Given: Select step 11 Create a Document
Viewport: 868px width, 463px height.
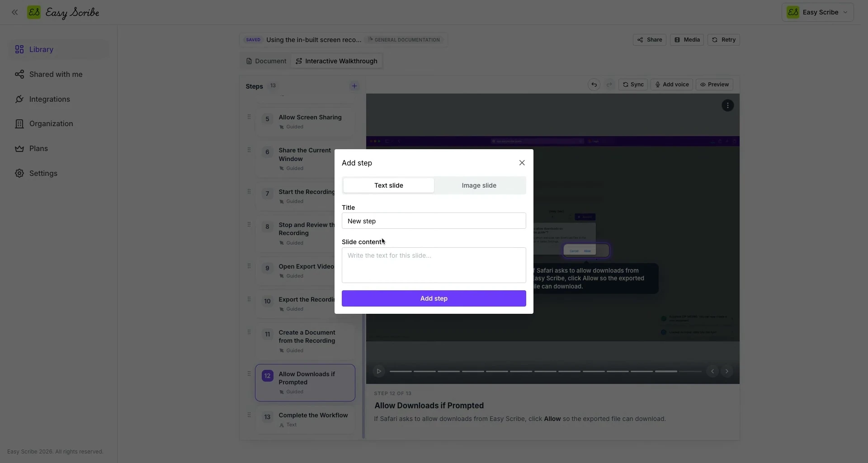Looking at the screenshot, I should tap(305, 341).
